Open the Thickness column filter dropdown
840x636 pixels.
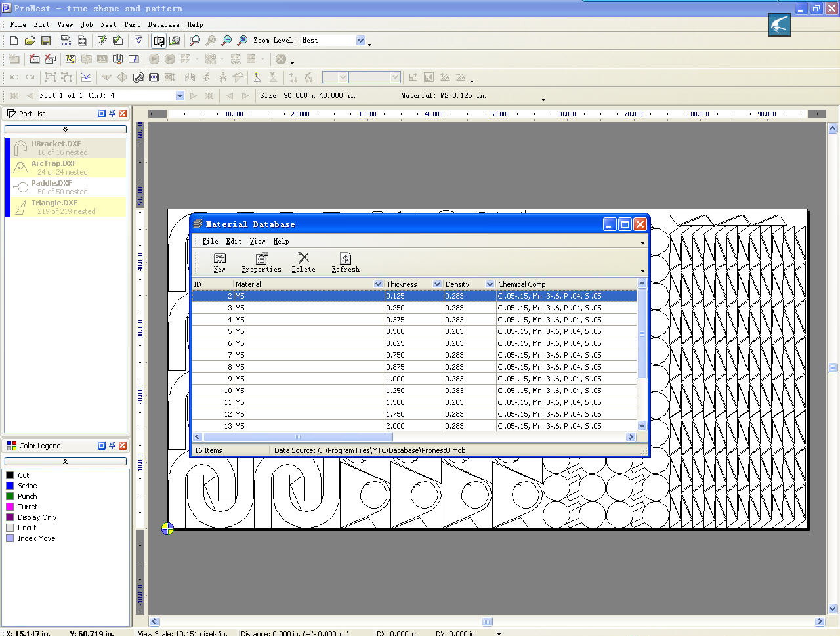[437, 284]
